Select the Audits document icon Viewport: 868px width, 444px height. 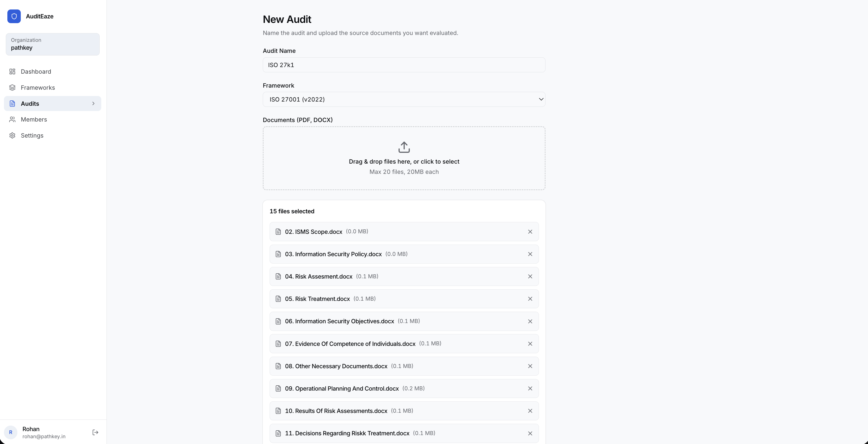12,103
